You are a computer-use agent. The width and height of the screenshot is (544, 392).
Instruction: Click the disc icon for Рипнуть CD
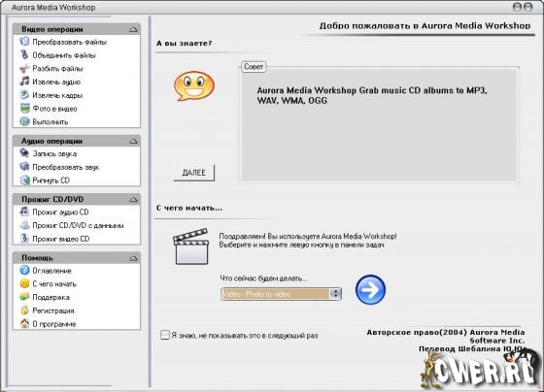(x=24, y=180)
